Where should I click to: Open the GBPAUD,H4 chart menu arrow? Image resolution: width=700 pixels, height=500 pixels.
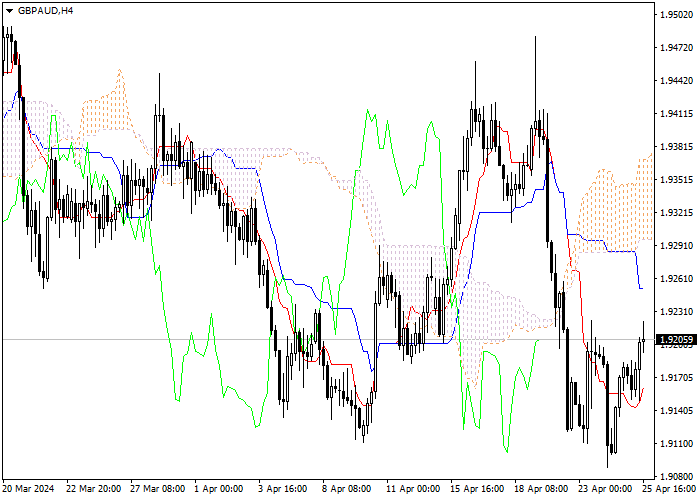[9, 11]
